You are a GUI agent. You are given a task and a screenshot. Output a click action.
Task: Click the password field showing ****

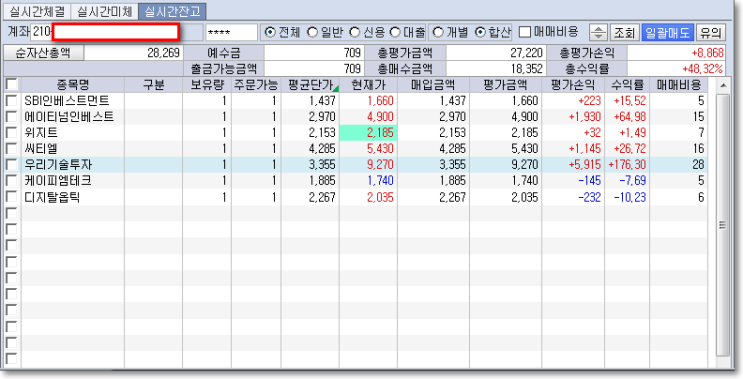click(x=232, y=32)
